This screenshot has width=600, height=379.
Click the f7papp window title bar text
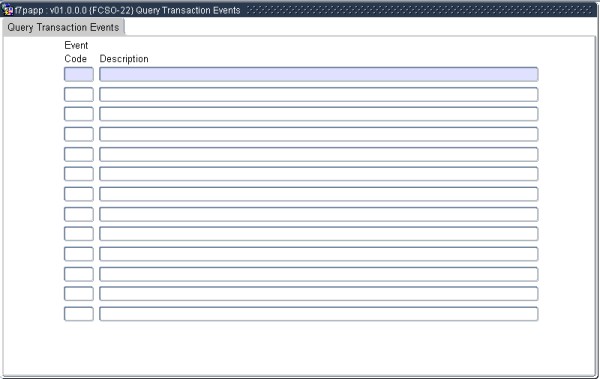127,10
